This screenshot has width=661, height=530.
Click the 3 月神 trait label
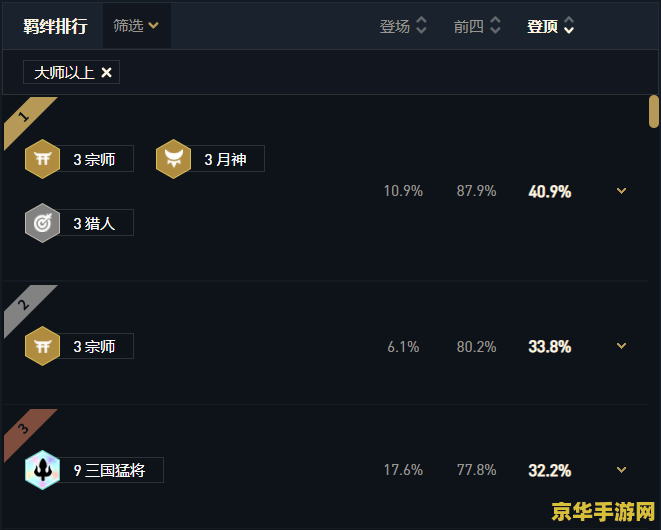pyautogui.click(x=226, y=159)
